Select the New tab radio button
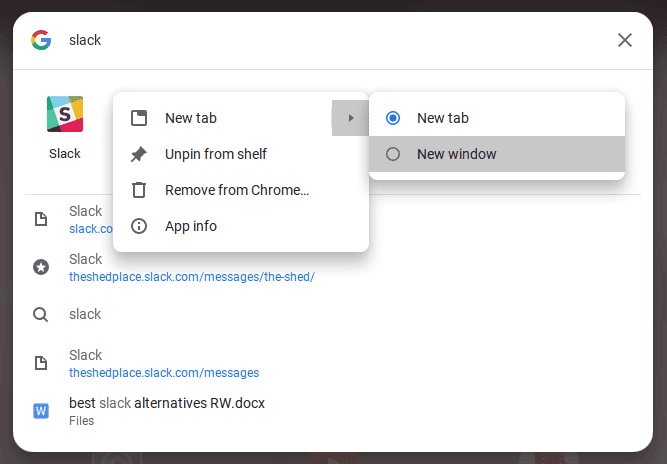Image resolution: width=667 pixels, height=464 pixels. (393, 118)
